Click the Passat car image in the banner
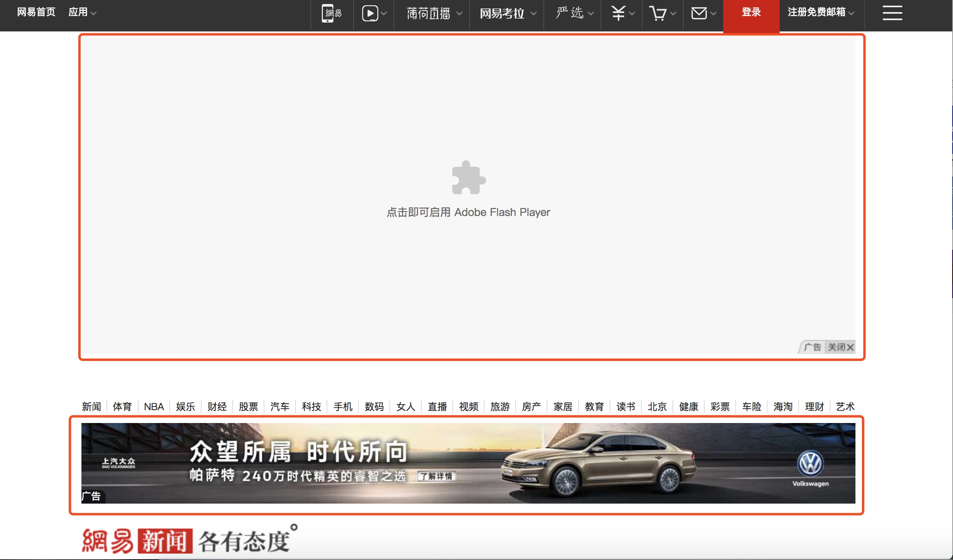Viewport: 953px width, 560px height. click(x=598, y=463)
